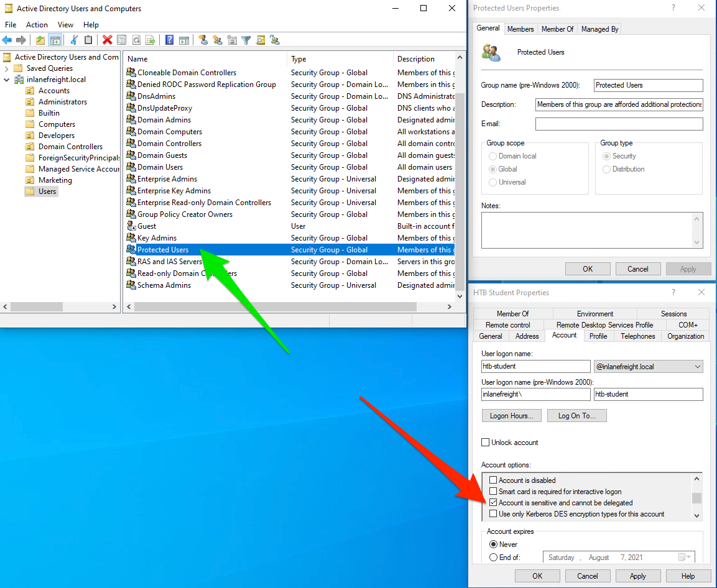Click the Up one level folder icon
The image size is (717, 588).
[40, 40]
